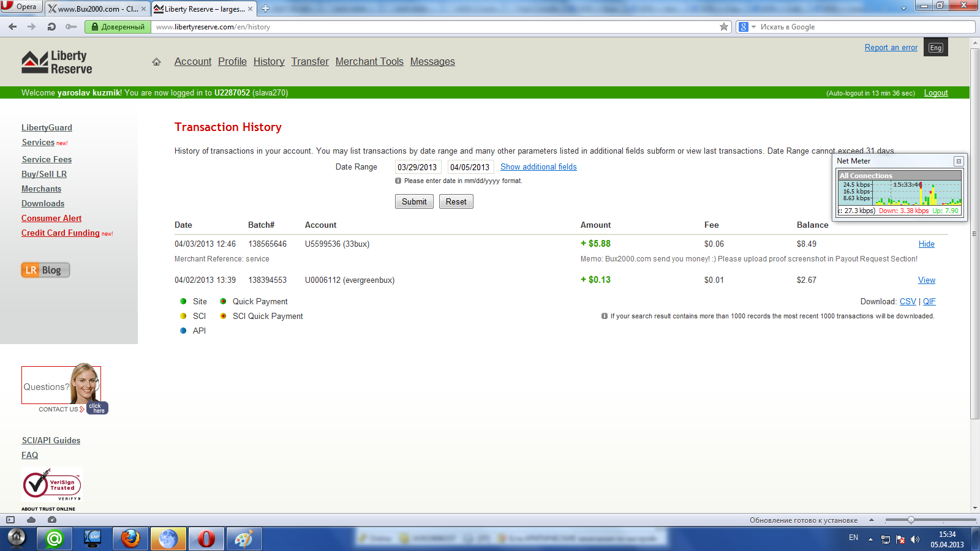The width and height of the screenshot is (980, 551).
Task: Expand Show additional fields
Action: [x=538, y=167]
